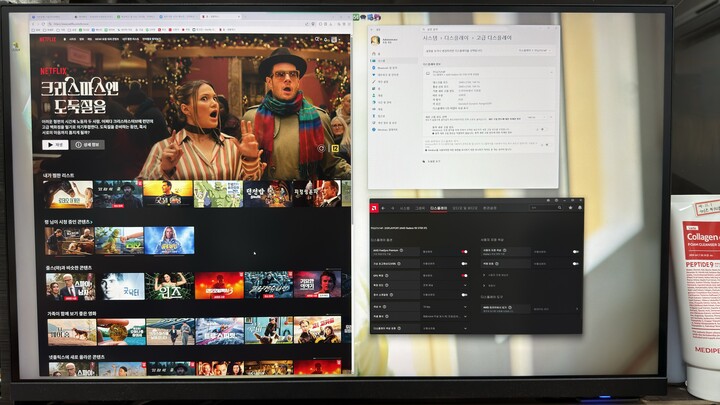
Task: Toggle 동적 새로 고침 빈도 in Settings
Action: coord(542,129)
